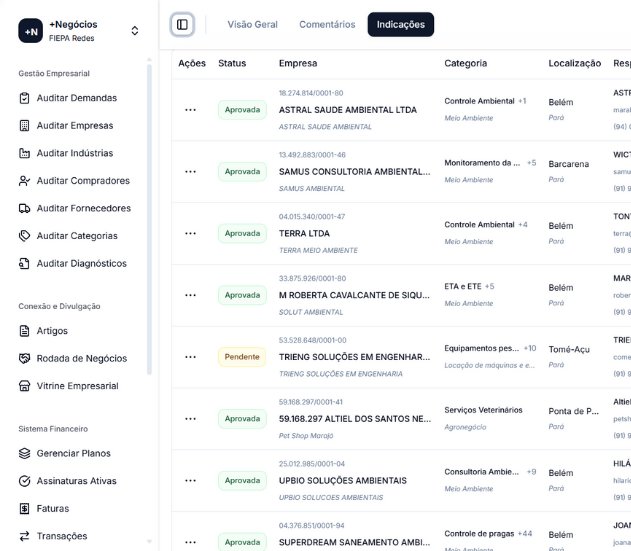Expand actions menu for TERRA LTDA row
The image size is (631, 551).
190,233
